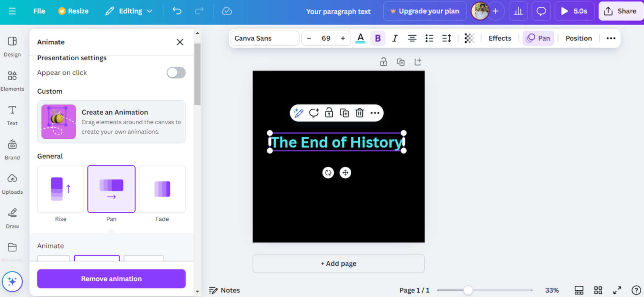644x297 pixels.
Task: Open the File menu
Action: click(x=39, y=11)
